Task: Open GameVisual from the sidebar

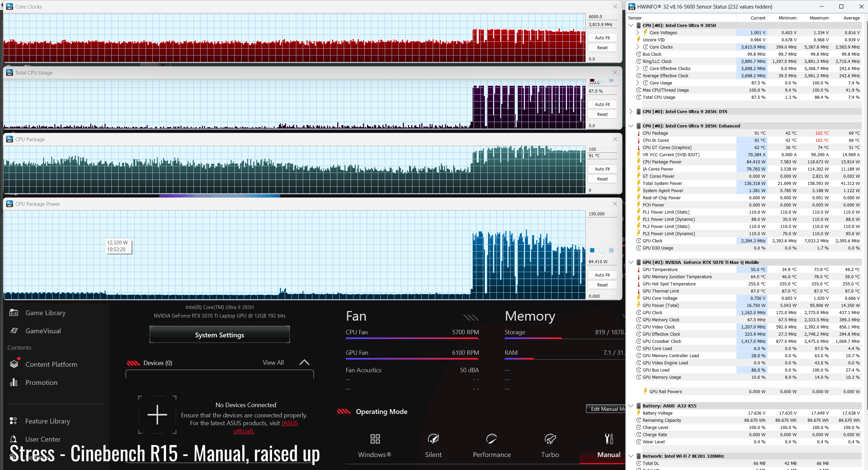Action: tap(43, 331)
